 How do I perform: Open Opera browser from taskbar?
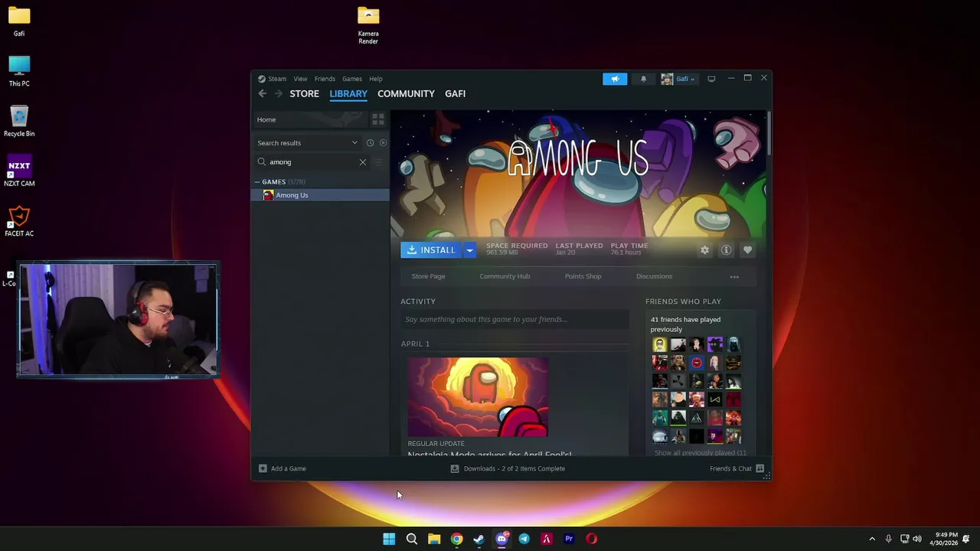click(x=591, y=539)
